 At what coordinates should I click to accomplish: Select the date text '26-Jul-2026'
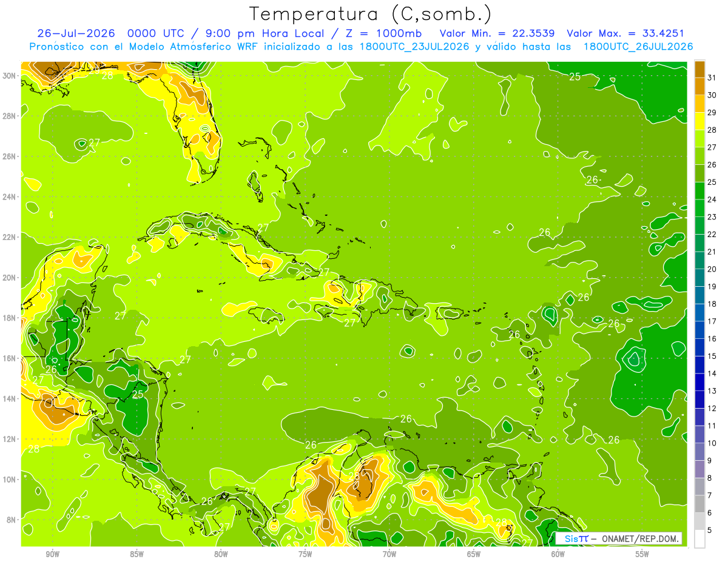pyautogui.click(x=77, y=33)
